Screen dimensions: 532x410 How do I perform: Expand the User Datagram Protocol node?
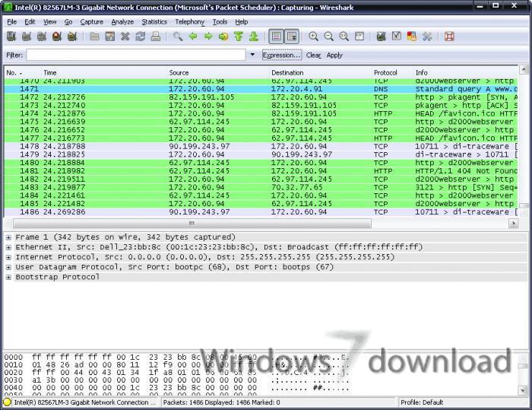pyautogui.click(x=8, y=267)
